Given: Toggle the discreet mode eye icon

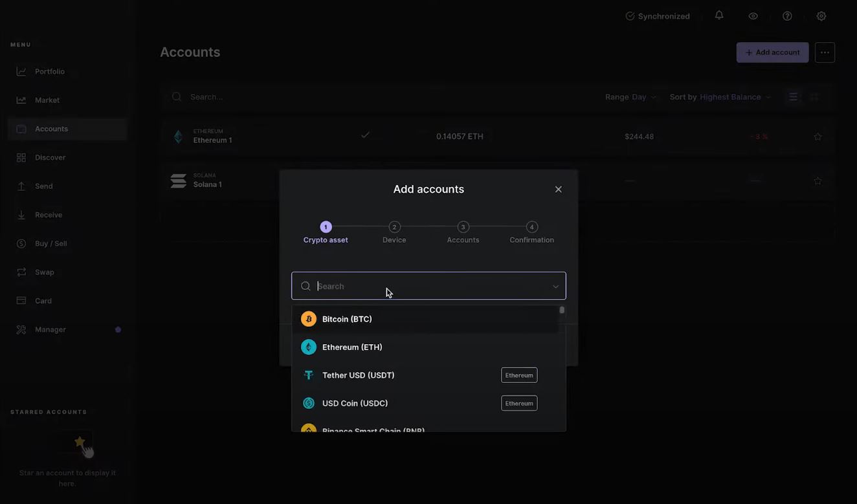Looking at the screenshot, I should pos(753,16).
